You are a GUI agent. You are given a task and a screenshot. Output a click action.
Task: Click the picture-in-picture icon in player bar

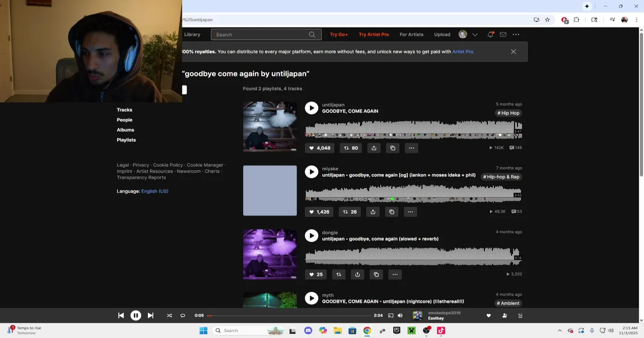390,315
